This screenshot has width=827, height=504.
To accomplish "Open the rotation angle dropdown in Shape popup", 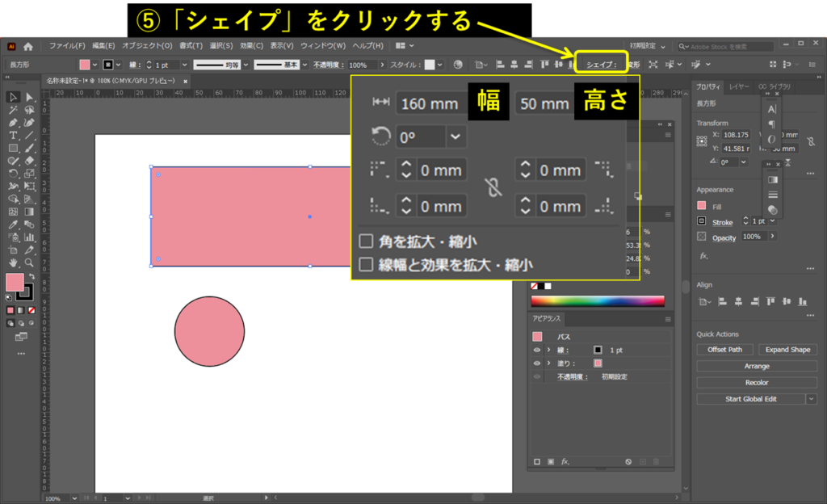I will click(455, 136).
